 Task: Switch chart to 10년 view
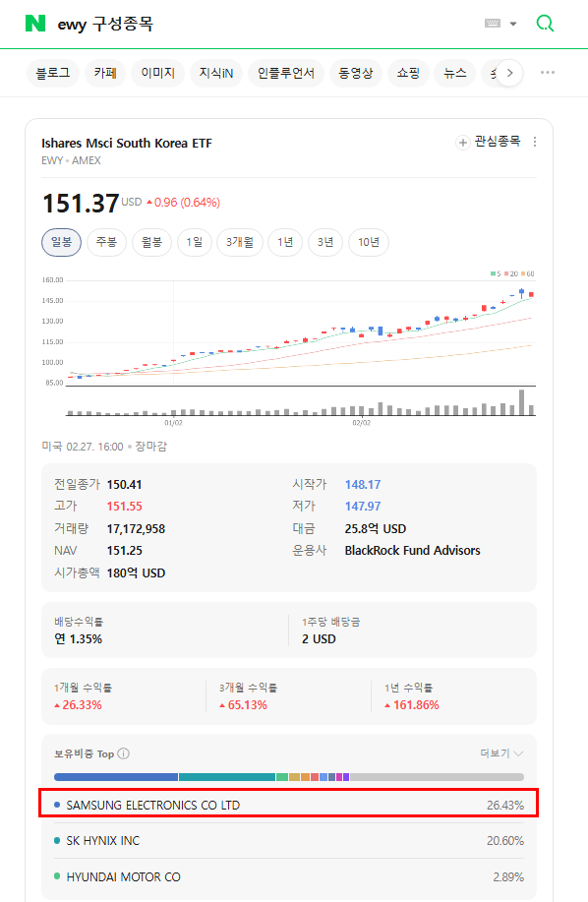point(369,242)
